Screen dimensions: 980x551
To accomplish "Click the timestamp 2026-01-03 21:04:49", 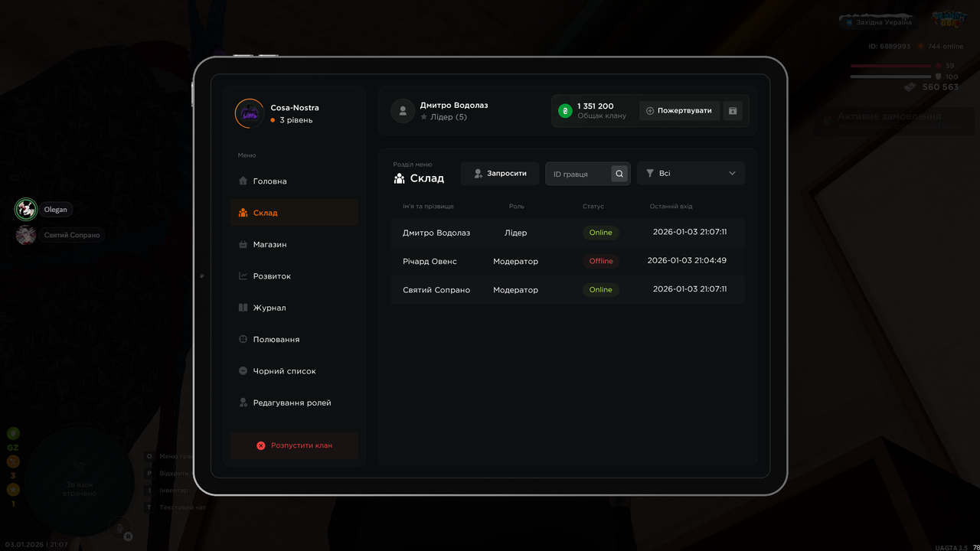I will click(687, 260).
